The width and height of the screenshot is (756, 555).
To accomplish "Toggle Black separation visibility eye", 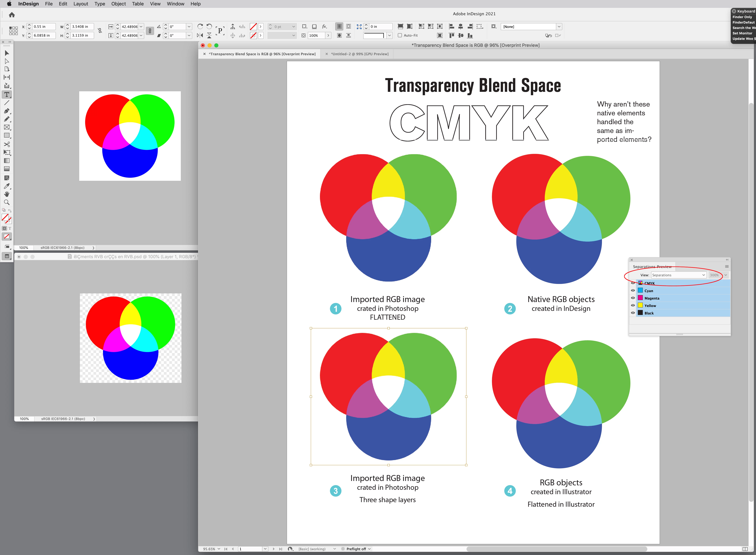I will 633,313.
